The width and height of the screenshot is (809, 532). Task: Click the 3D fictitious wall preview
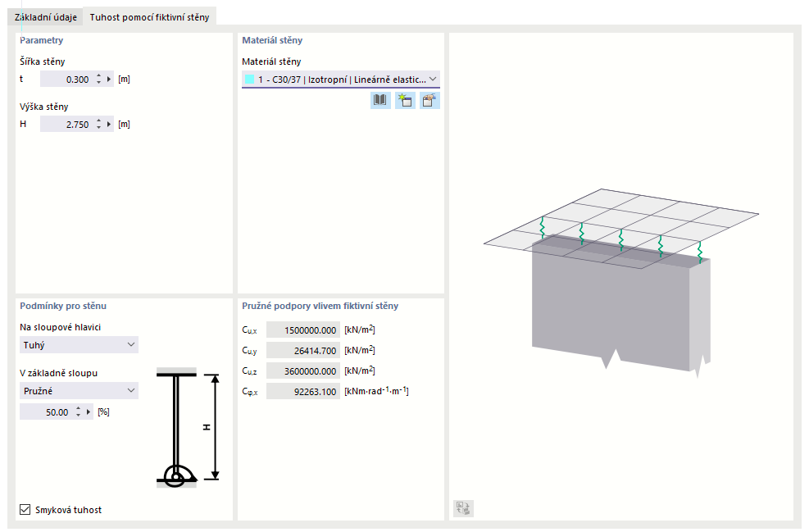(x=621, y=283)
